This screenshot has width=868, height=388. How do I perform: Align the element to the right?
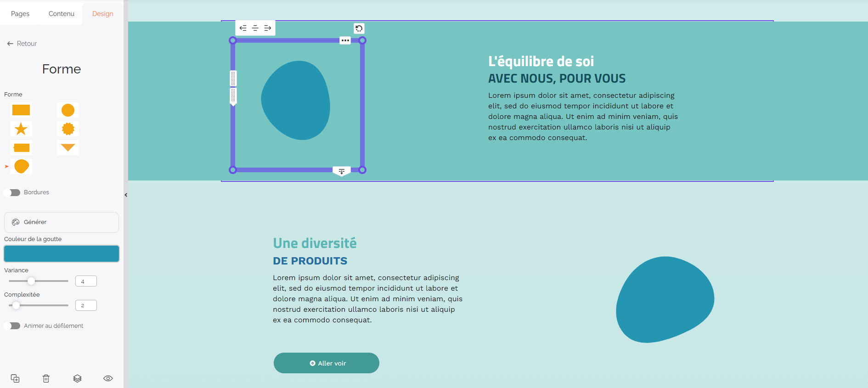point(268,28)
